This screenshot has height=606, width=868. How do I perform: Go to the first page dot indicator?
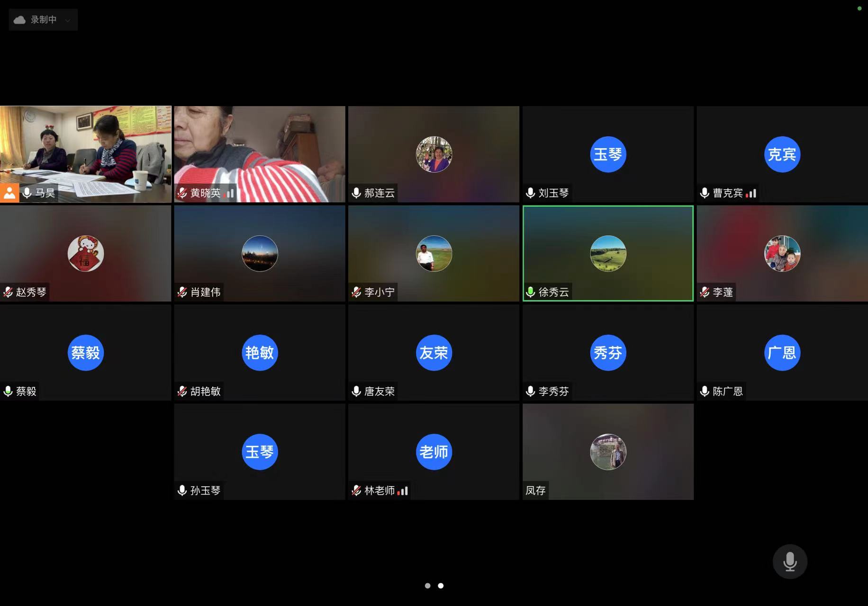tap(427, 586)
